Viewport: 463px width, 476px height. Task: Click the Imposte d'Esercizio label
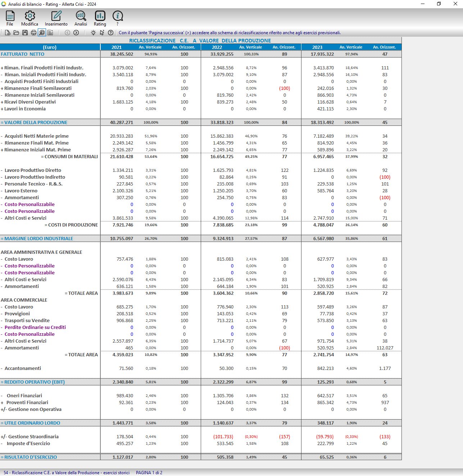click(28, 444)
